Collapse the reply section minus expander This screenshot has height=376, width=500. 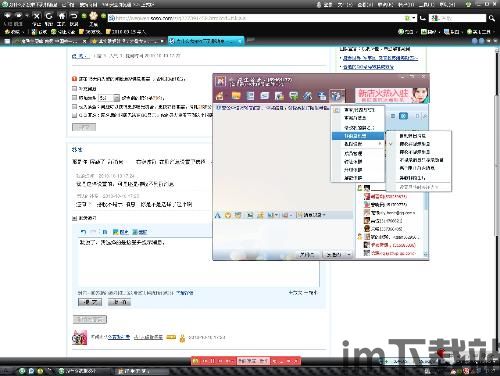coord(74,218)
